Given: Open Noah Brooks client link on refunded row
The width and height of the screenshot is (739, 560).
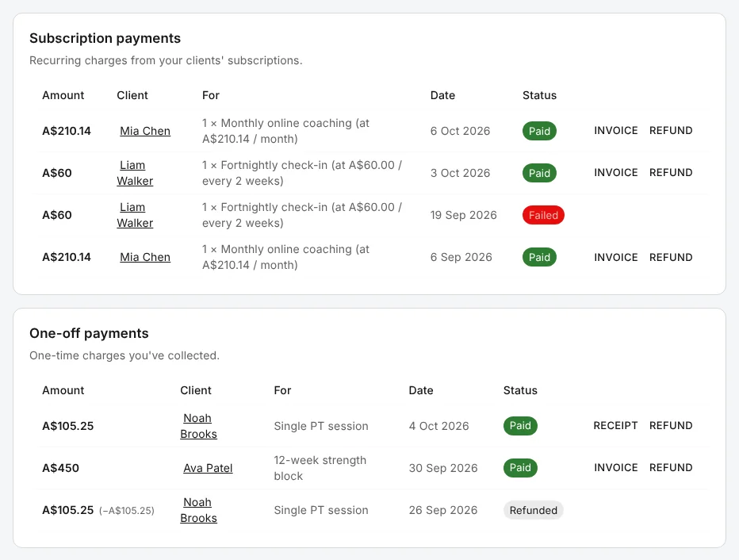Looking at the screenshot, I should coord(198,510).
